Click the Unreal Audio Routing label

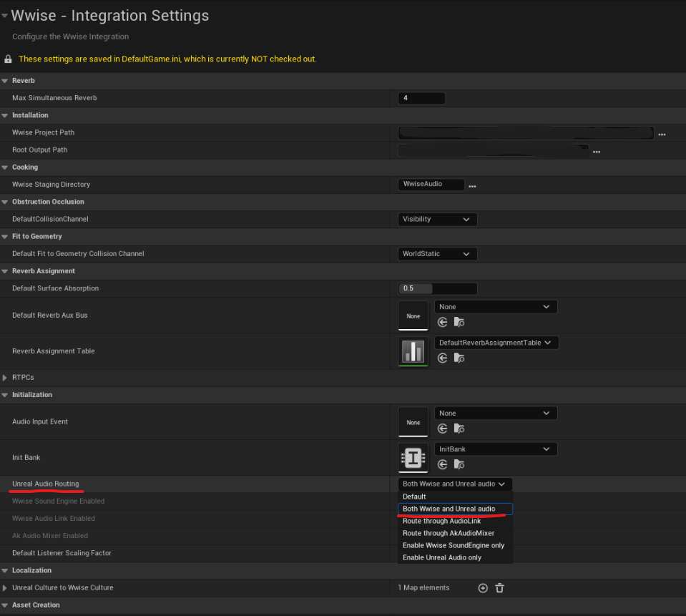46,484
